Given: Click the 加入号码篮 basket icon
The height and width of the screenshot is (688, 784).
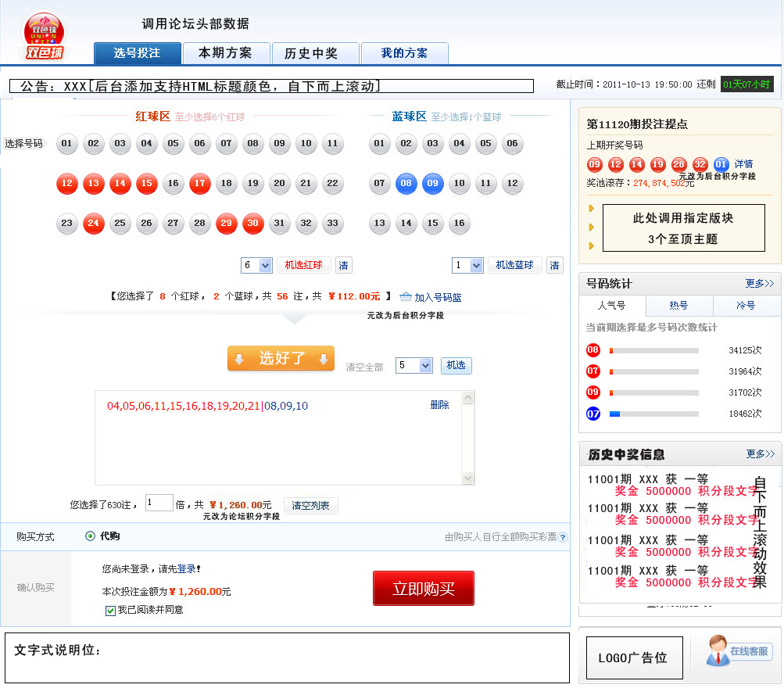Looking at the screenshot, I should [x=406, y=297].
